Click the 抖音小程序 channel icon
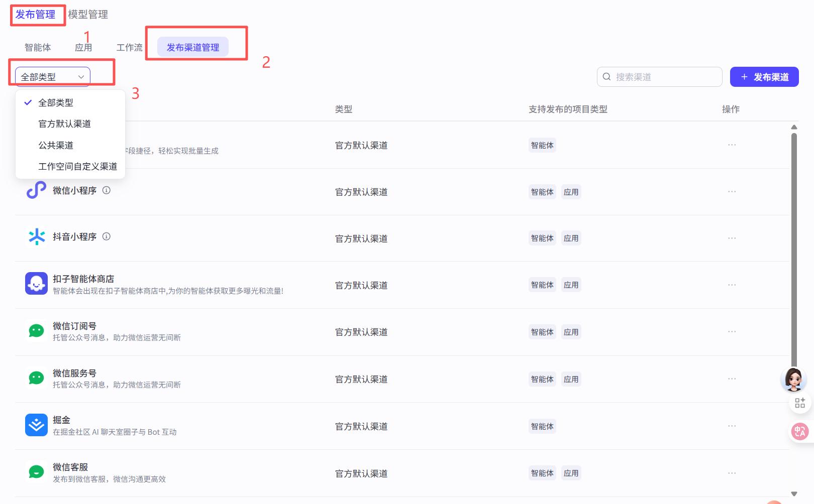Viewport: 814px width, 504px height. pos(36,236)
